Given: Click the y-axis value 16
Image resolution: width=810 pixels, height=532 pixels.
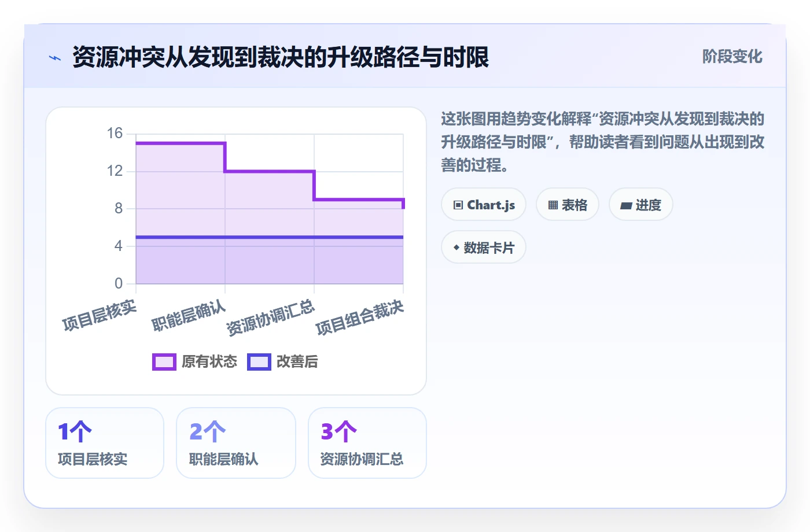Looking at the screenshot, I should tap(115, 134).
